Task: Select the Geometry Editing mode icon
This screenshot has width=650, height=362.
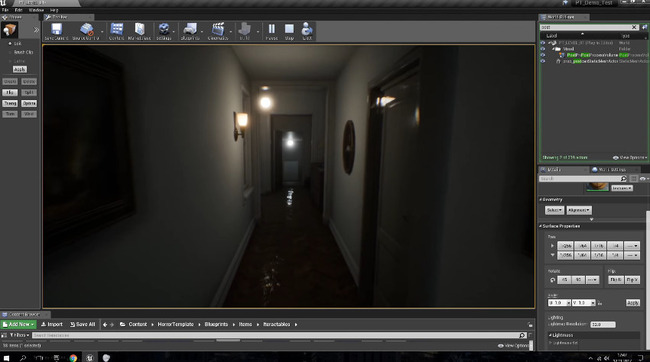Action: point(9,30)
